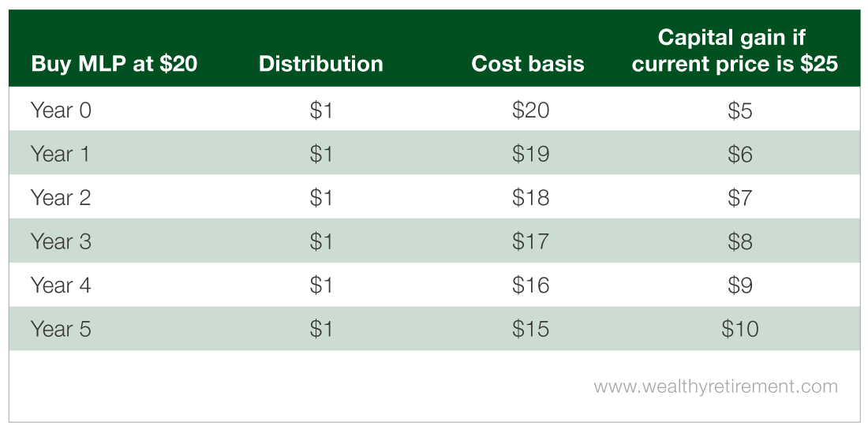Select the 'Year 1' row label
This screenshot has height=433, width=868.
pyautogui.click(x=60, y=154)
